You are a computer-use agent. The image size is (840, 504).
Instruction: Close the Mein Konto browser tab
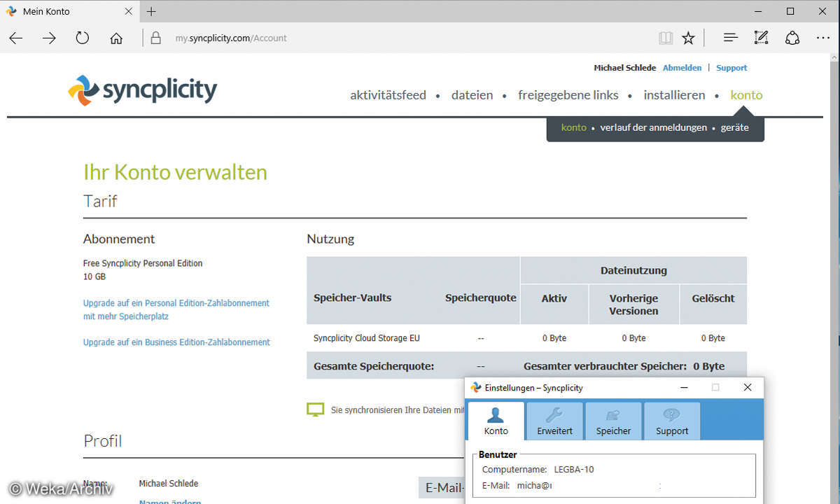pos(128,11)
